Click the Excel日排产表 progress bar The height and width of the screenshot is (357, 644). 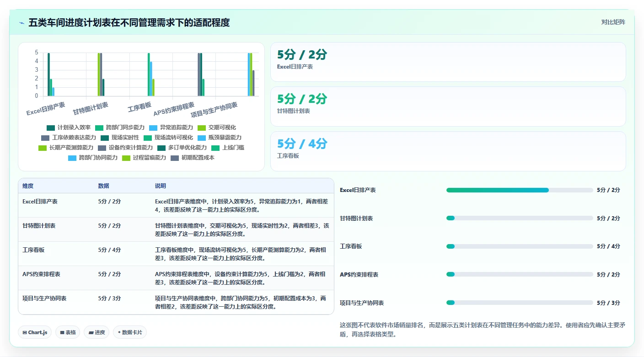click(x=520, y=190)
